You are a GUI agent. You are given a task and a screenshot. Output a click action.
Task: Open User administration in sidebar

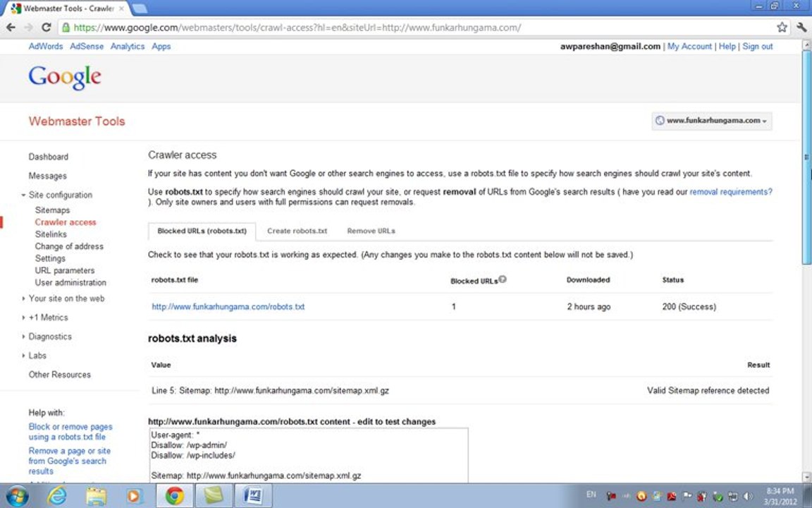(x=70, y=282)
